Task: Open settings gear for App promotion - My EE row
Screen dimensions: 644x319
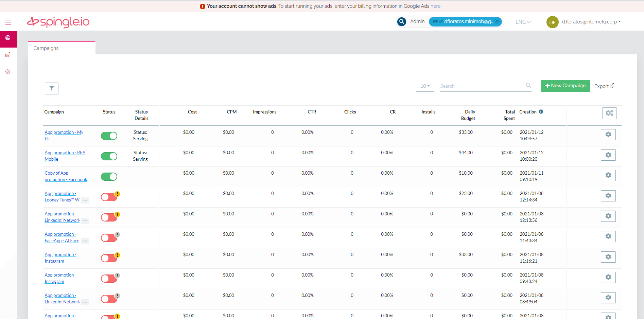Action: click(x=608, y=134)
